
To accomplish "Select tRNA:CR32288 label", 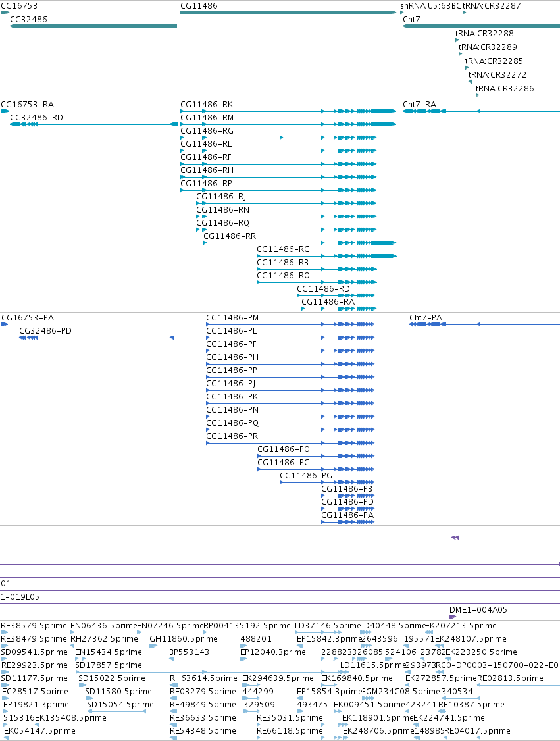I will click(484, 34).
